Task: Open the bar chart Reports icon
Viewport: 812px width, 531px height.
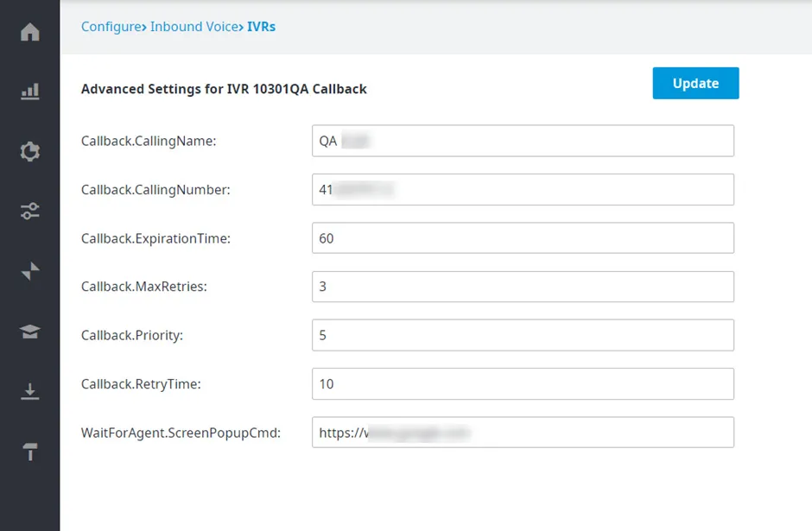Action: (x=30, y=91)
